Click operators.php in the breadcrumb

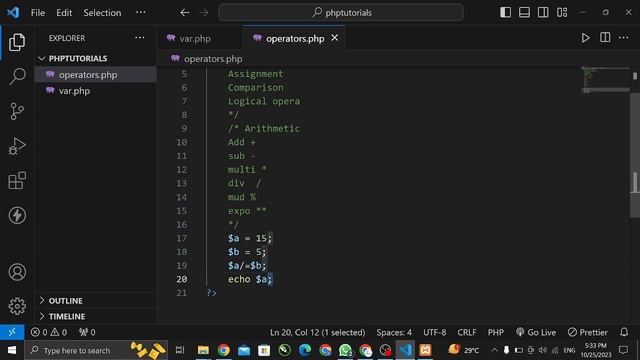click(213, 59)
